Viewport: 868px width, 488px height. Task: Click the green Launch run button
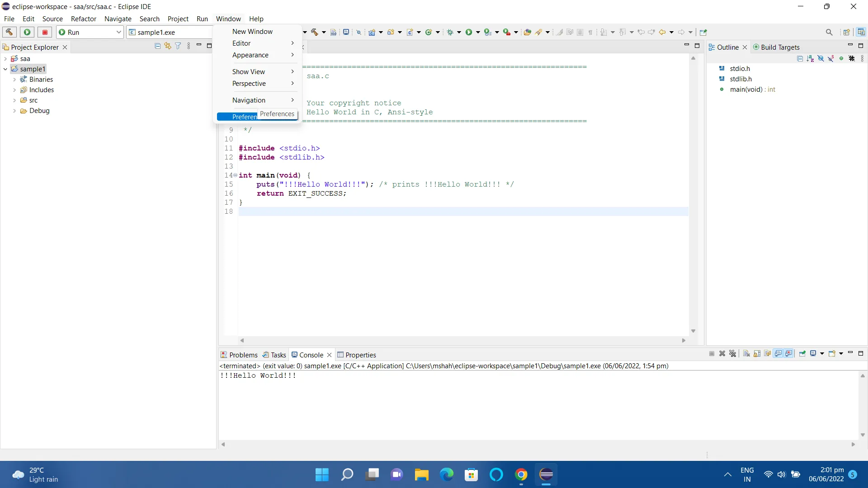point(27,32)
